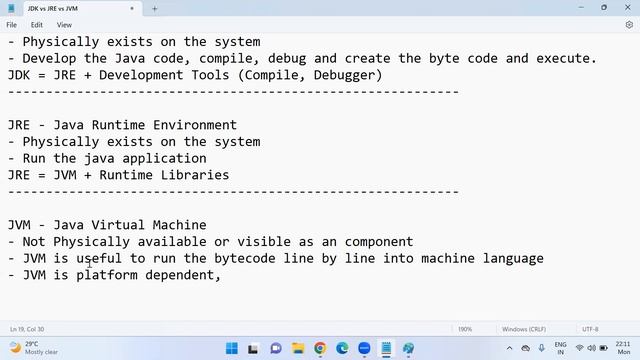This screenshot has height=360, width=640.
Task: Open the View menu
Action: click(x=64, y=25)
